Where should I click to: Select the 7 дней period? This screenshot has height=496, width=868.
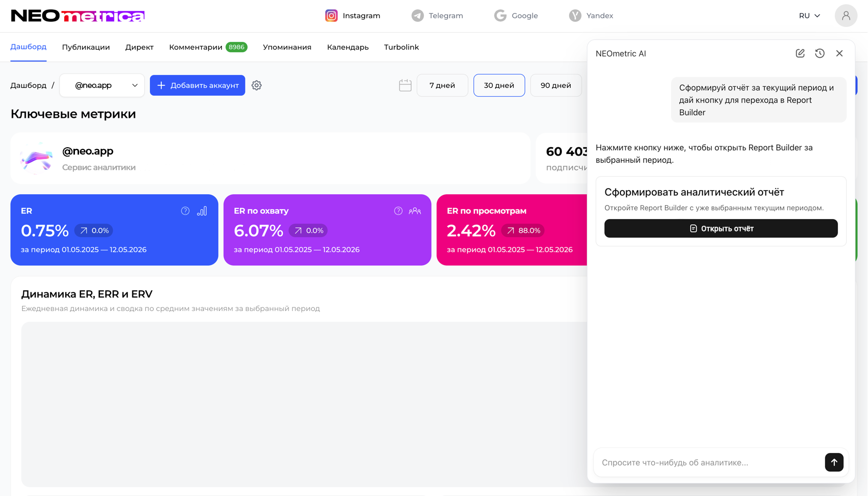pos(442,85)
